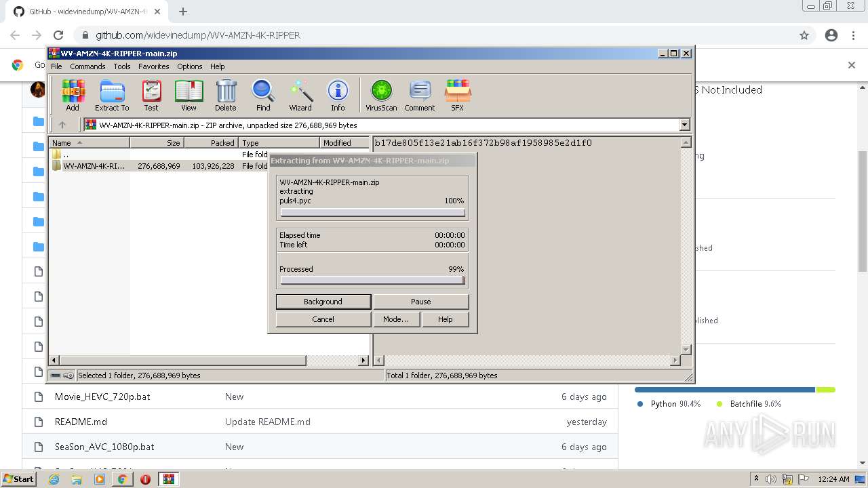Open the Favorites menu
Image resolution: width=868 pixels, height=488 pixels.
[x=154, y=66]
